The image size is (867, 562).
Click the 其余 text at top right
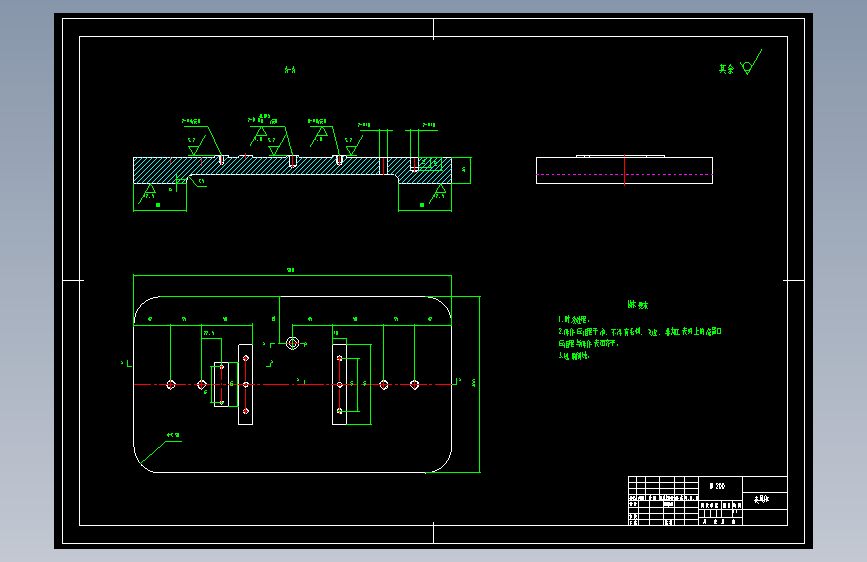[726, 69]
